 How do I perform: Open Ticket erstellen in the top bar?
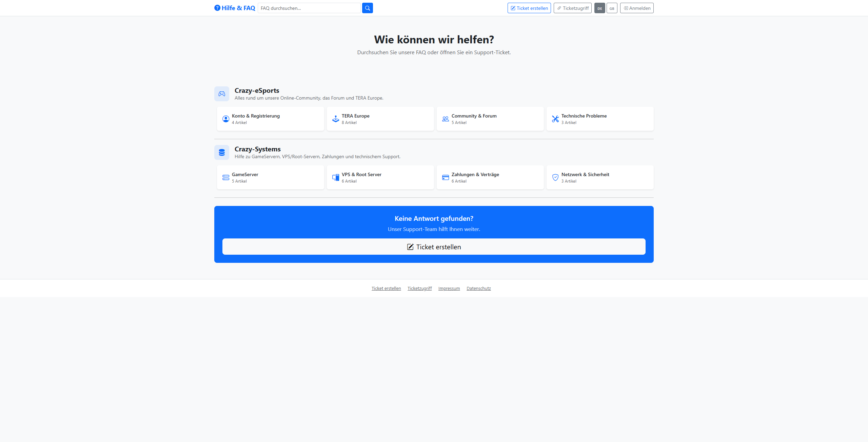(529, 8)
